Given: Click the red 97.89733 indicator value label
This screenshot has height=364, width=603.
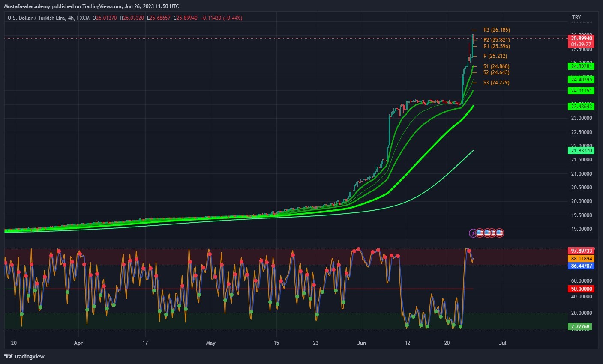Looking at the screenshot, I should coord(582,251).
